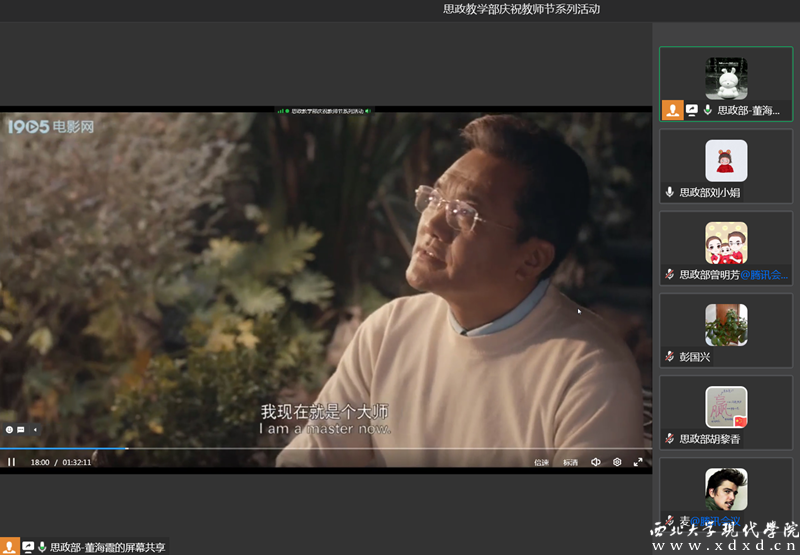Click the 思政部-董海霞的屏幕共享 label
Viewport: 800px width, 555px height.
(108, 547)
